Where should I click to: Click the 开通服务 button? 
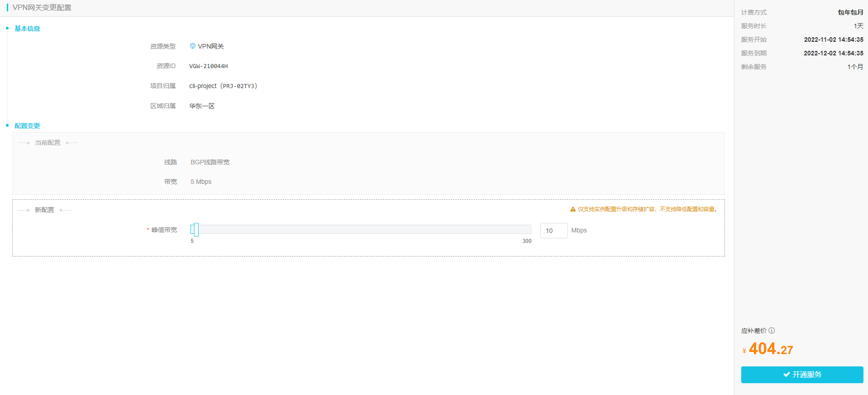(802, 375)
